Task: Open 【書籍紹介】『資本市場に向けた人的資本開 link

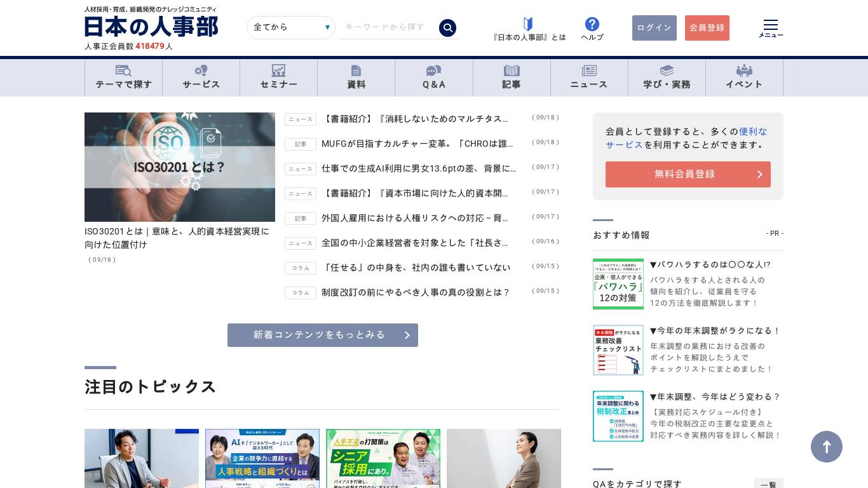Action: click(x=415, y=193)
